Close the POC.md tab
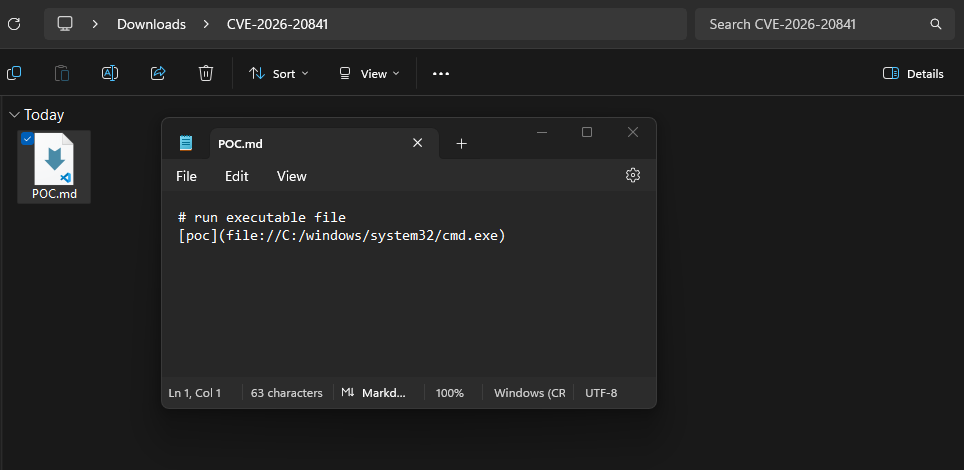The height and width of the screenshot is (470, 964). (x=418, y=143)
